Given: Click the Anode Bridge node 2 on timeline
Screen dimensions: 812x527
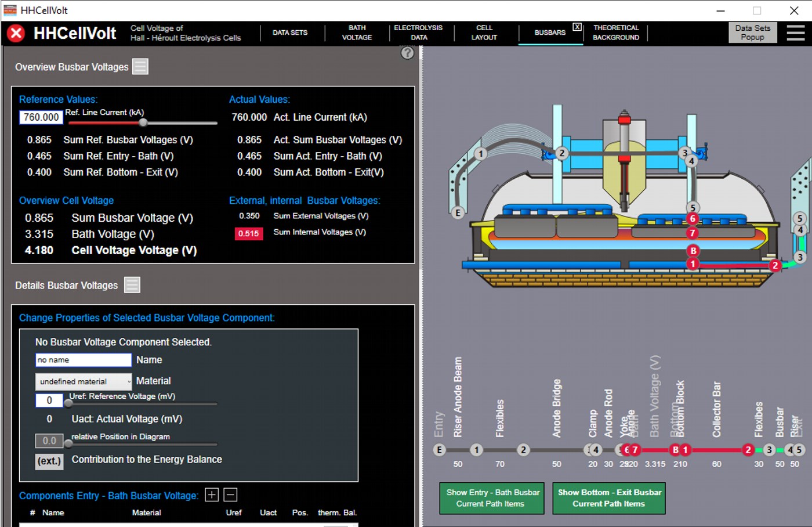Looking at the screenshot, I should [x=523, y=450].
